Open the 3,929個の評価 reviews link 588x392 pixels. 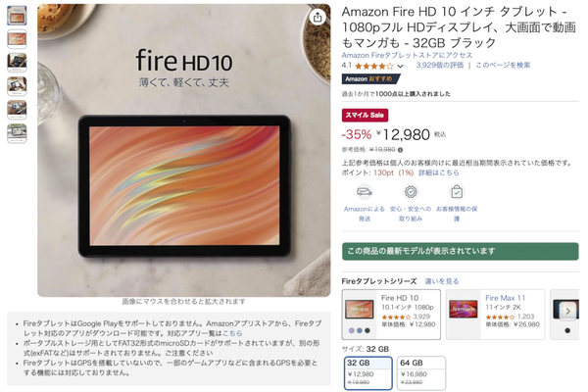click(x=439, y=66)
